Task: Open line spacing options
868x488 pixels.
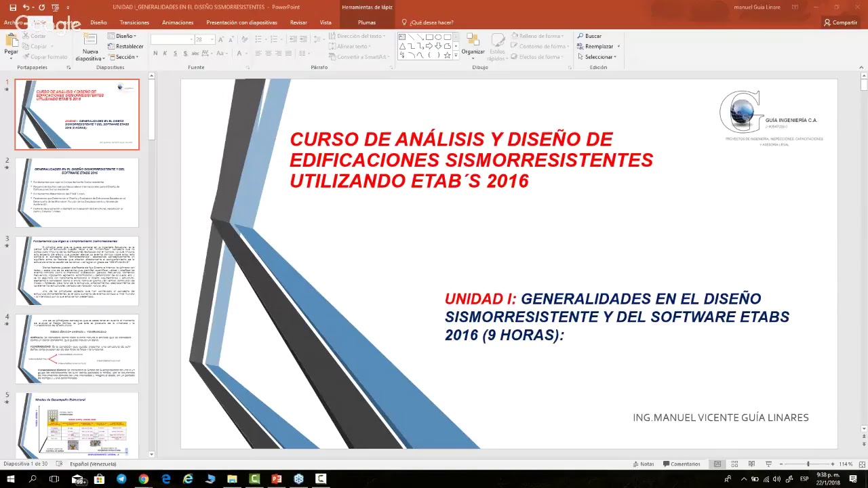Action: 319,39
